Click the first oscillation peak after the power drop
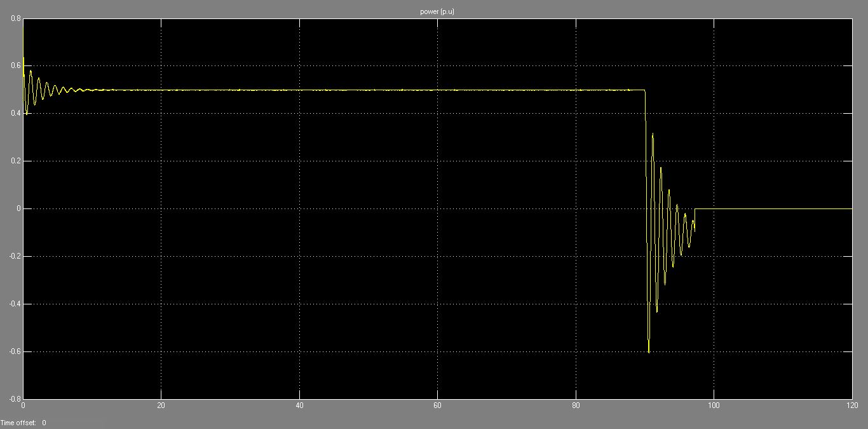This screenshot has width=868, height=429. click(x=653, y=134)
